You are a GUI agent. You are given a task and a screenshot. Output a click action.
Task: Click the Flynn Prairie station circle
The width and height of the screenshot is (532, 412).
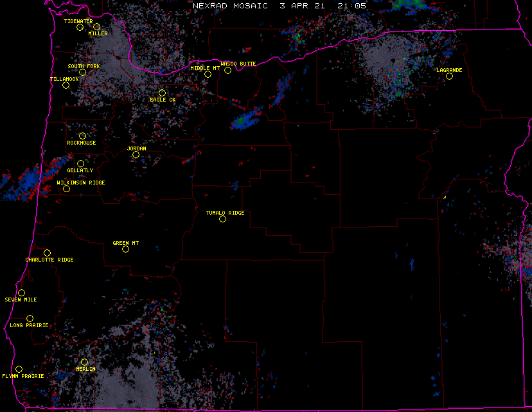point(19,369)
